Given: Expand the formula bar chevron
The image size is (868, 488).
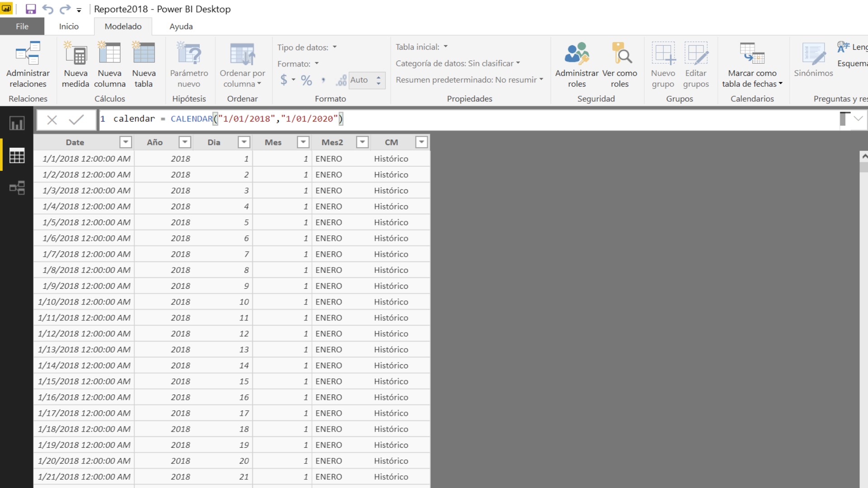Looking at the screenshot, I should click(x=858, y=119).
